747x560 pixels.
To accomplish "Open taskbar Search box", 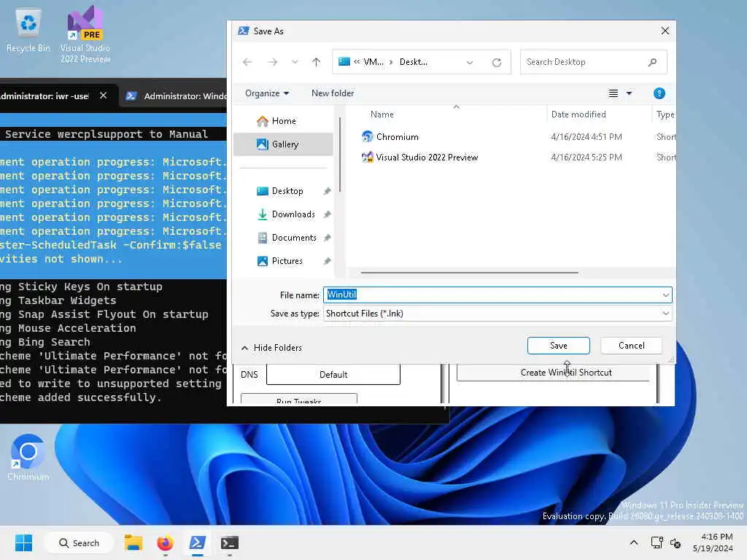I will (79, 542).
